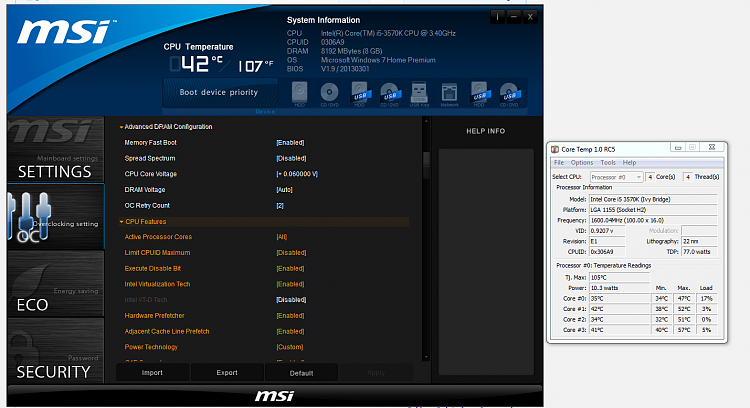Image resolution: width=750 pixels, height=408 pixels.
Task: Change the Memory Fast Boot value
Action: (290, 143)
